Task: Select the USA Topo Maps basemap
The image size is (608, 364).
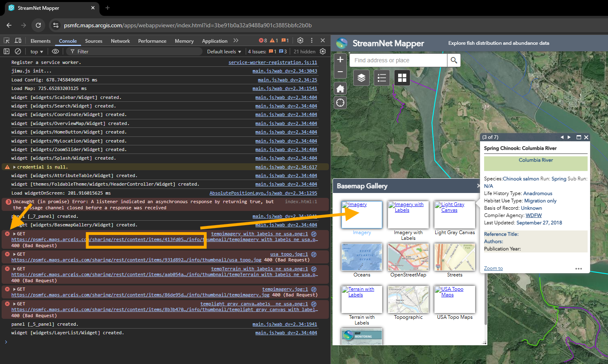Action: (455, 299)
